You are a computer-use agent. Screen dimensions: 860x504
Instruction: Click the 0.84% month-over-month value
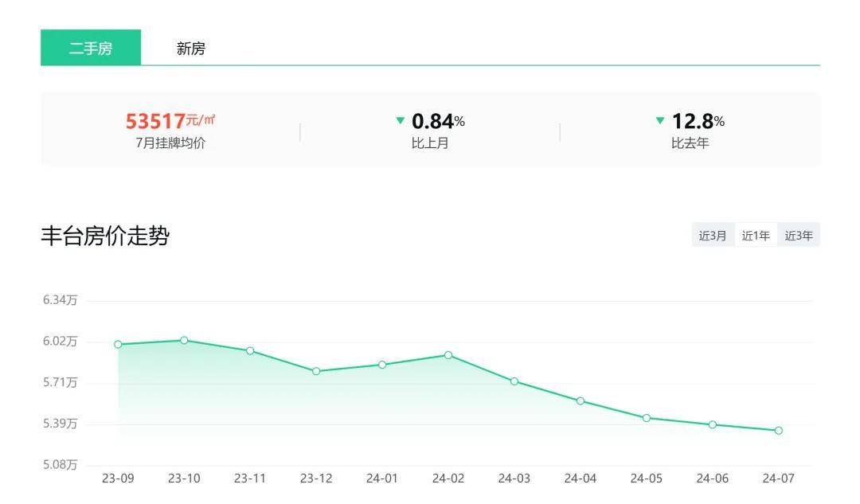pos(438,121)
